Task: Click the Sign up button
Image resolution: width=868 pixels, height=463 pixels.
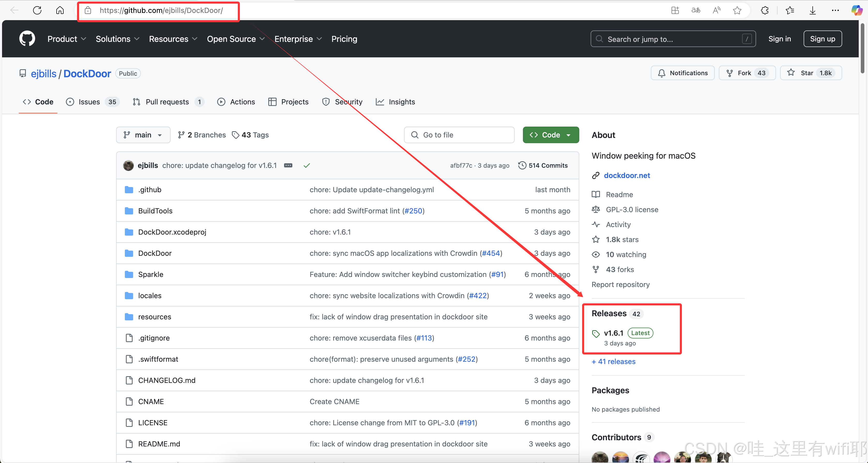Action: (822, 39)
